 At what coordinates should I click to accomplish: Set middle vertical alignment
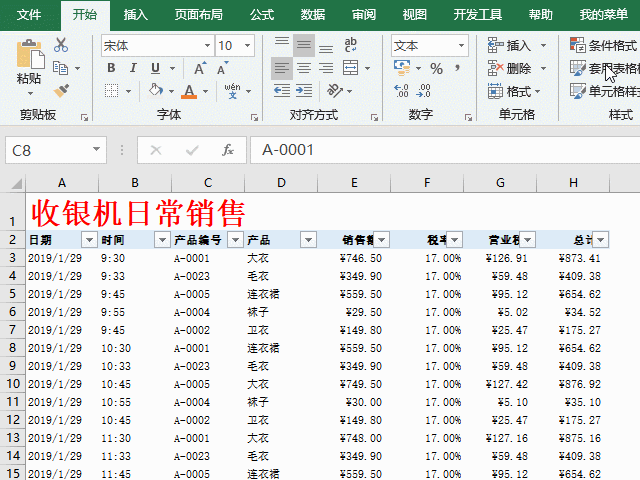click(304, 45)
